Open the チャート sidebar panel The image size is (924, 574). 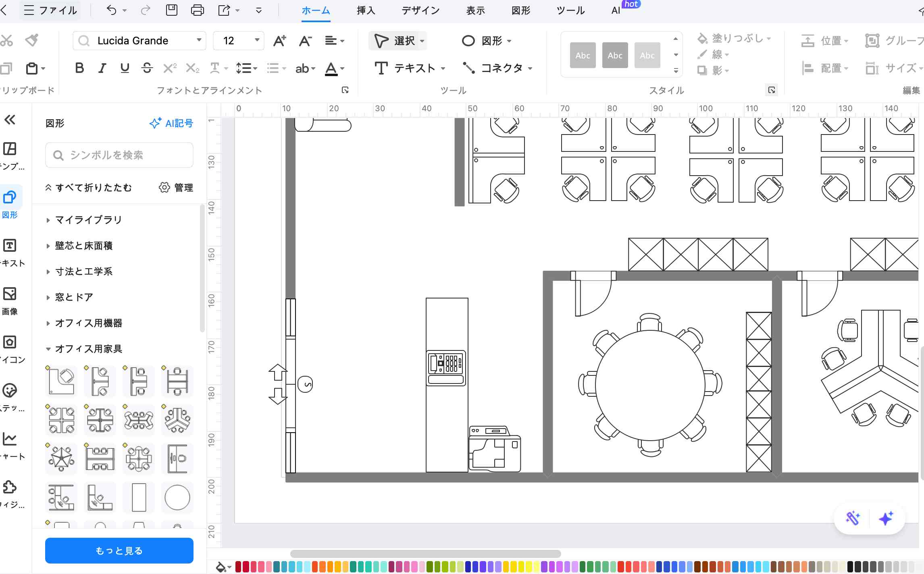pos(10,446)
